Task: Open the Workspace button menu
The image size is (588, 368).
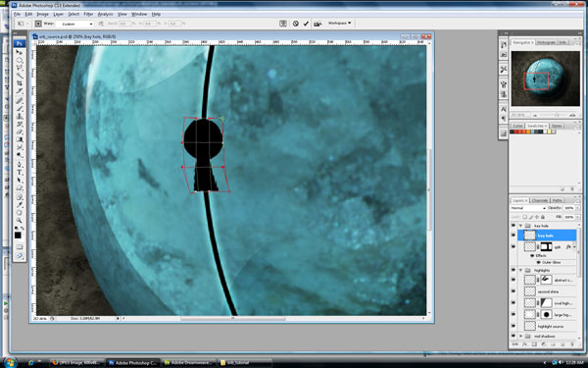Action: (x=339, y=24)
